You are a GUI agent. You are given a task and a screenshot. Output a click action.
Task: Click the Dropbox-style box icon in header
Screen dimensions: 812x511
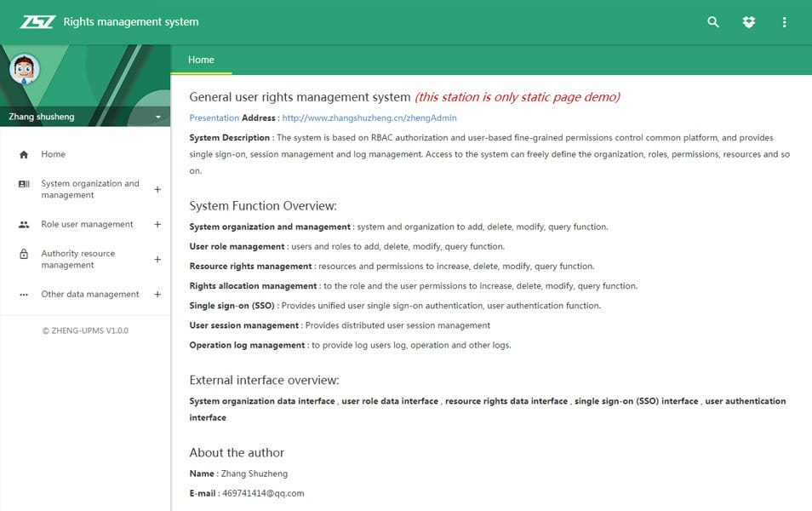point(749,22)
